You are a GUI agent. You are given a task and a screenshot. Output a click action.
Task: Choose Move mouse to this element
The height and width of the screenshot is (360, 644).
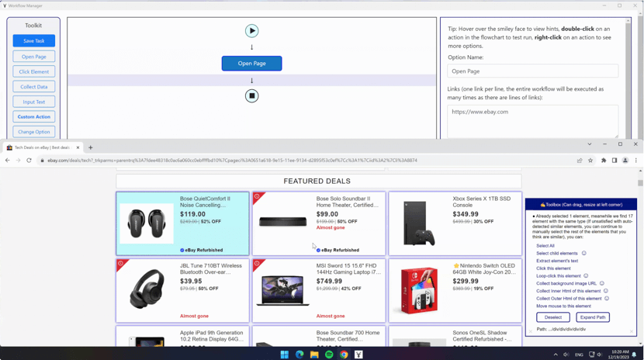563,306
